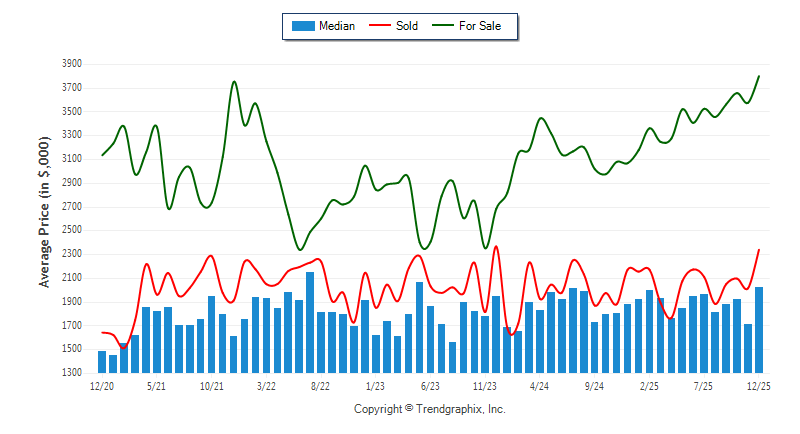Click the Sold line endpoint at 12/25
Screen dimensions: 800x434
click(759, 250)
